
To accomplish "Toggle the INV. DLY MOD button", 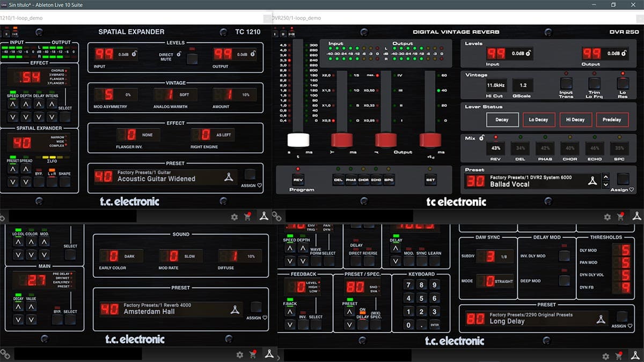I will coord(563,256).
